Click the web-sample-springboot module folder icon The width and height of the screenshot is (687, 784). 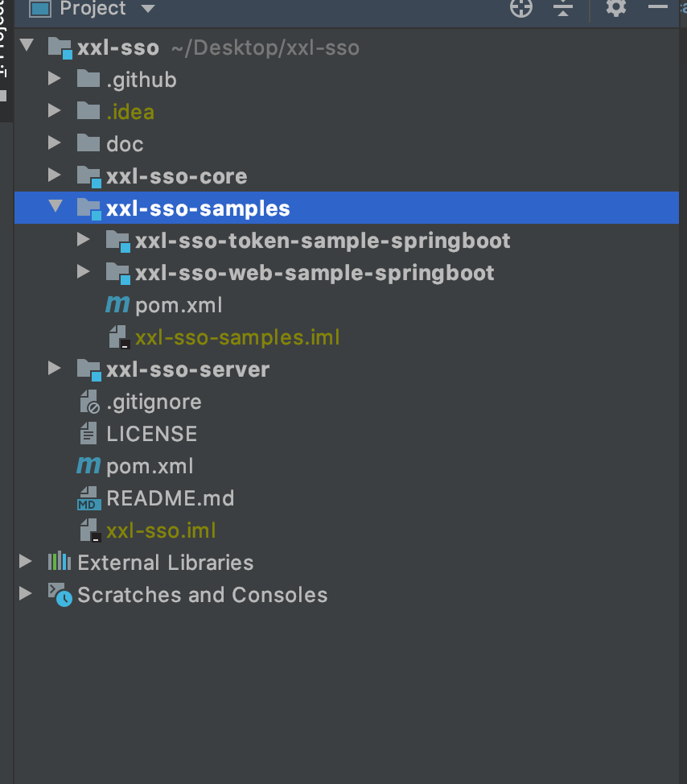[x=118, y=274]
